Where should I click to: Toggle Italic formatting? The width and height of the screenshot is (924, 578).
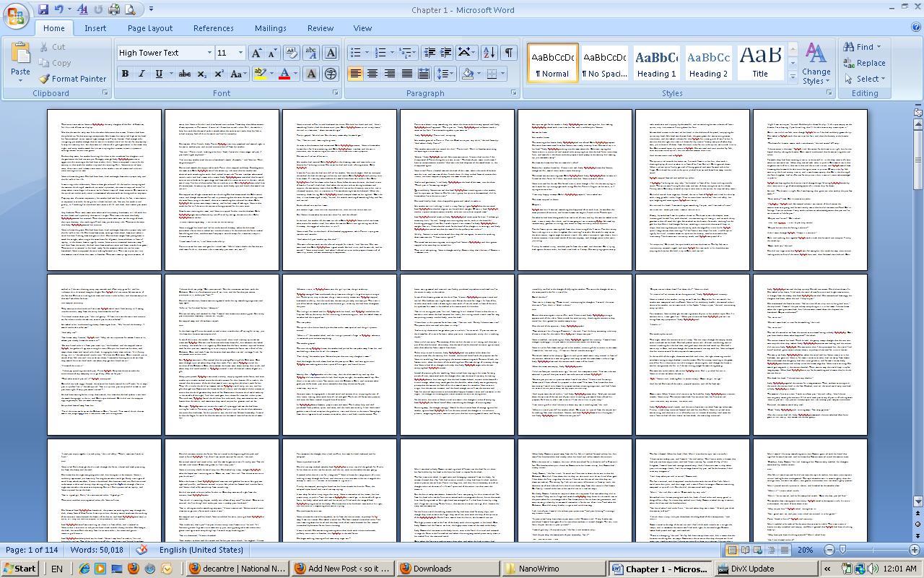point(141,74)
